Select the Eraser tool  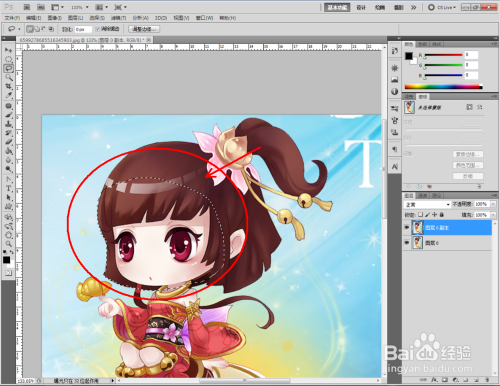tap(8, 142)
